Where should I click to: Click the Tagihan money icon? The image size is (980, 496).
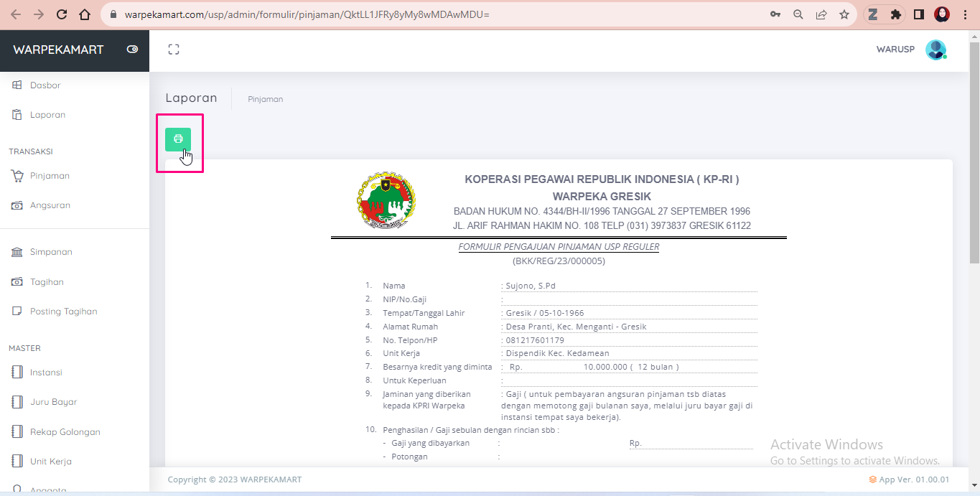click(x=17, y=282)
